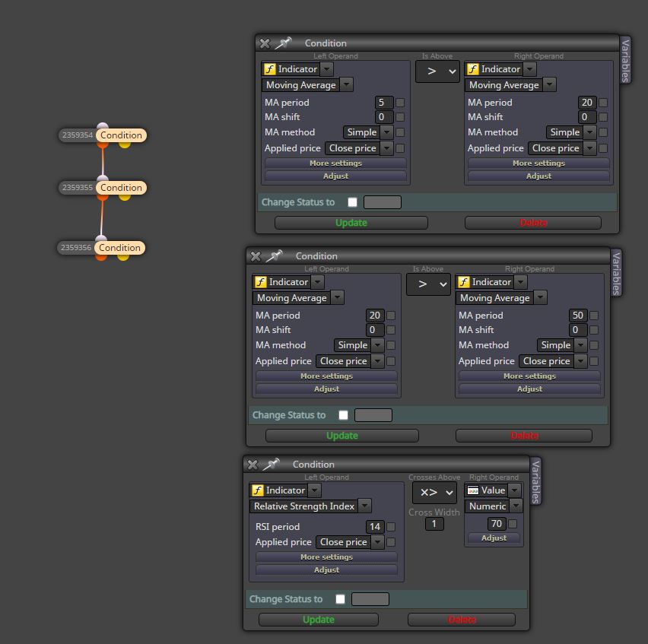Click the yellow output port of node 2359356
The image size is (648, 644).
click(x=123, y=257)
